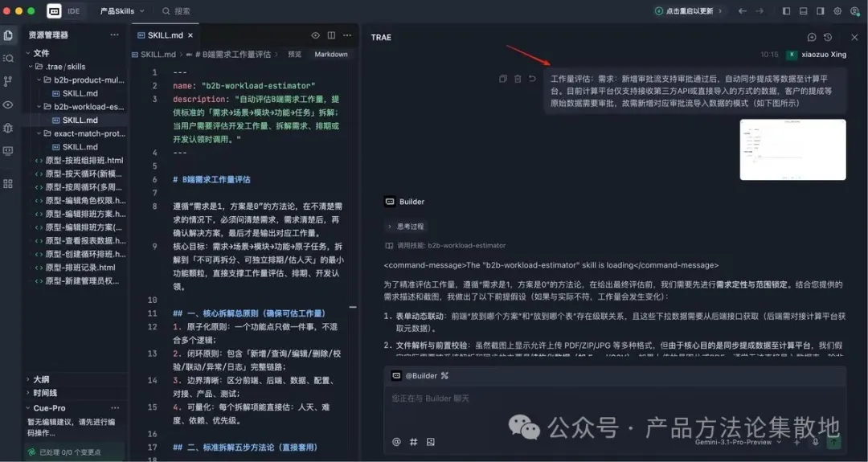Open the remote screen icon in activity bar
This screenshot has height=462, width=868.
[8, 150]
